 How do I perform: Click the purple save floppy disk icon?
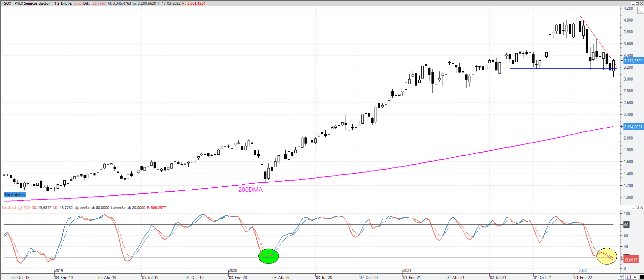point(629,277)
